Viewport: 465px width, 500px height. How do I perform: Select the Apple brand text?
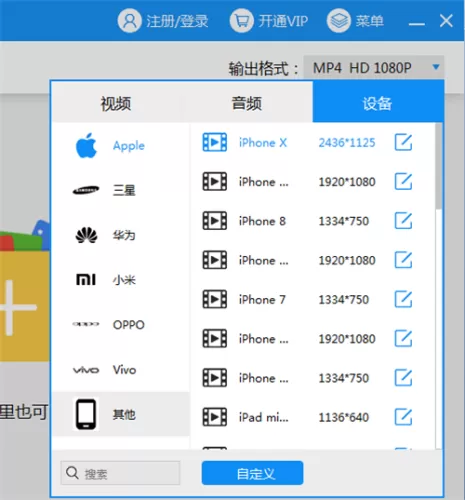(129, 146)
